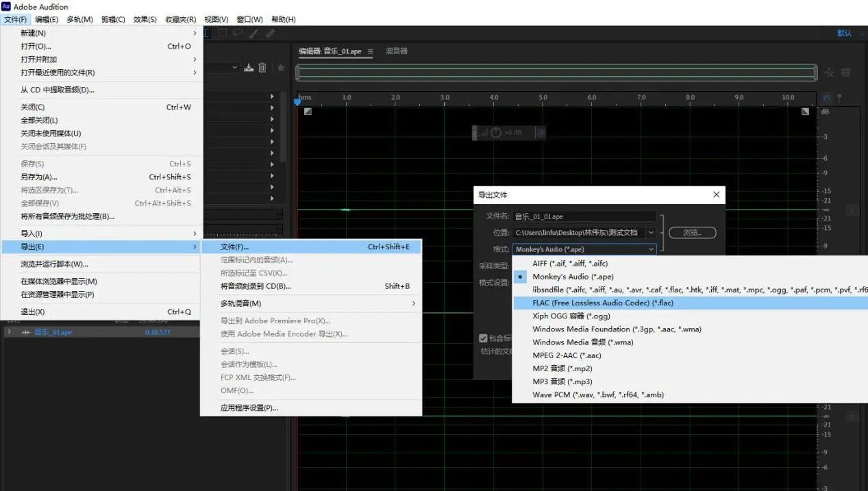This screenshot has width=868, height=491.
Task: Choose 退出(X) menu item
Action: [x=101, y=312]
